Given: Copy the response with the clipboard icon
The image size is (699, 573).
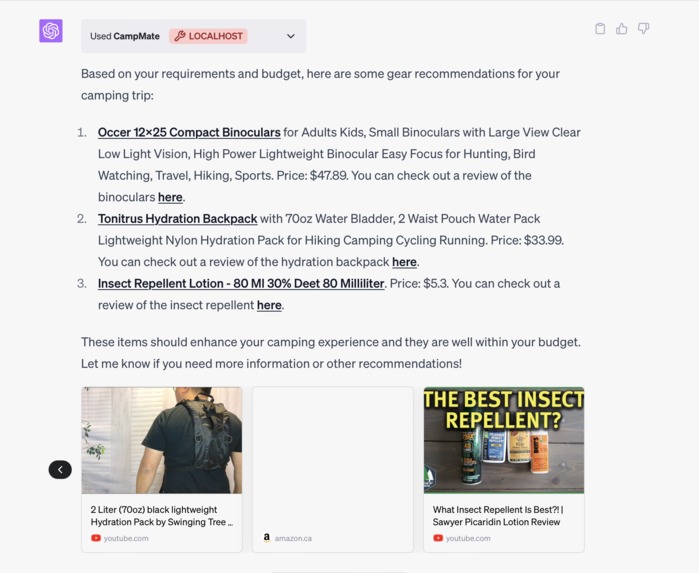Looking at the screenshot, I should click(x=600, y=29).
